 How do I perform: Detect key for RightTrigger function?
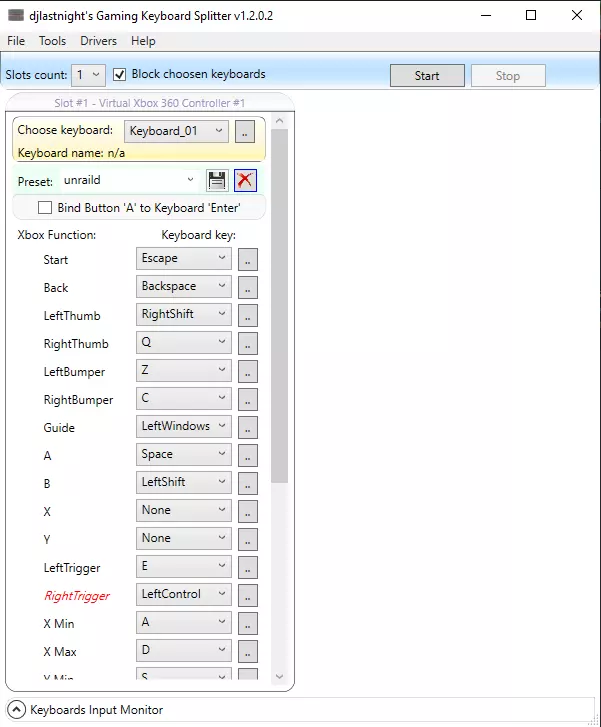[x=248, y=595]
